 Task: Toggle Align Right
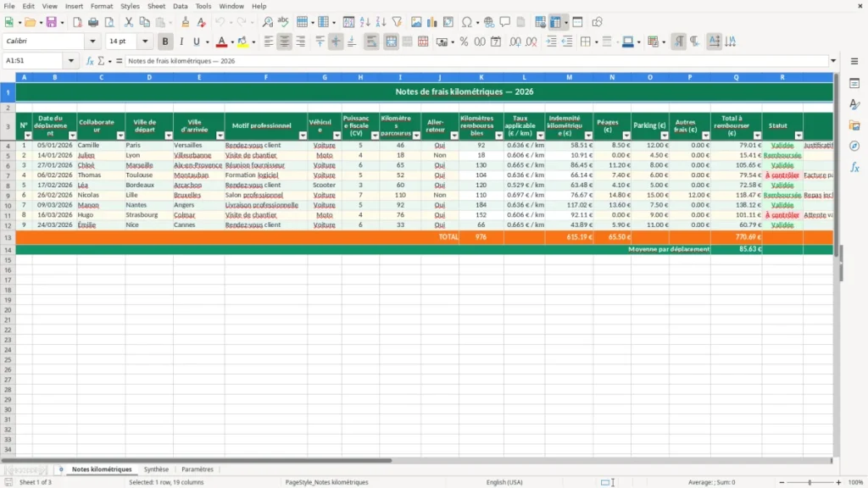[301, 42]
